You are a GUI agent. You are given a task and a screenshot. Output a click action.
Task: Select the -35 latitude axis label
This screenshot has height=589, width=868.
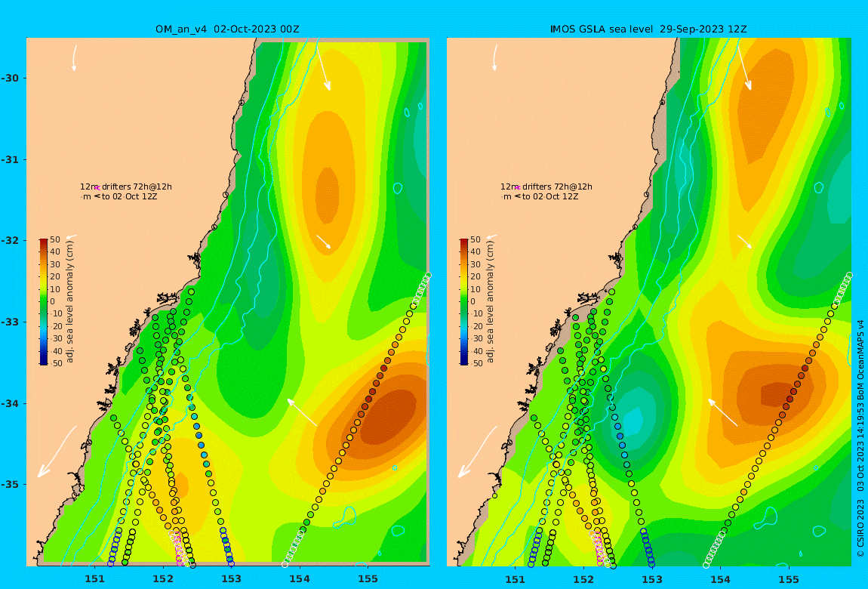tap(9, 484)
